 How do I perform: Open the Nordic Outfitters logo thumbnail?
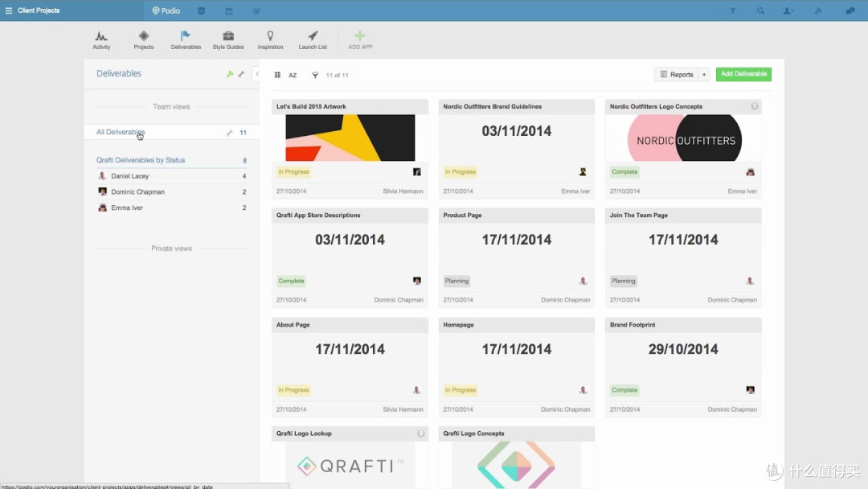(x=684, y=138)
